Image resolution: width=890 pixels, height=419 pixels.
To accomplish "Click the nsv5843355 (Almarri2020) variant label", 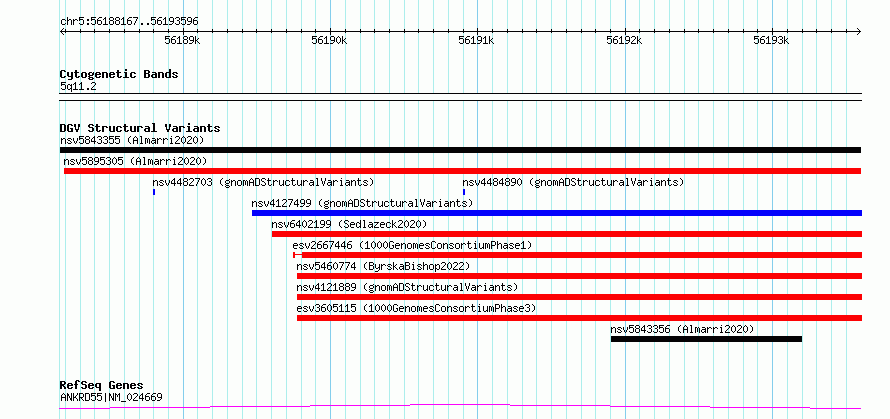I will 132,140.
